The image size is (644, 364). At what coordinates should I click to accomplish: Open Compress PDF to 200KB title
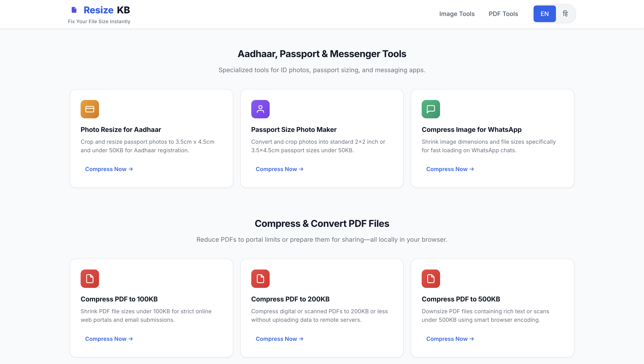click(290, 299)
